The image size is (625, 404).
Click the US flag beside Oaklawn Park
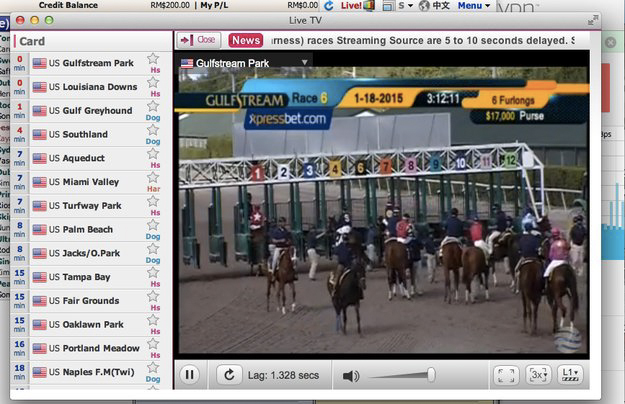coord(39,325)
